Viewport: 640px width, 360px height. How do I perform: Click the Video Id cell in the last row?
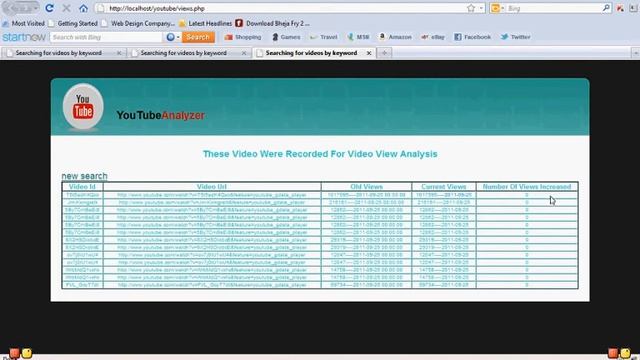[x=82, y=285]
